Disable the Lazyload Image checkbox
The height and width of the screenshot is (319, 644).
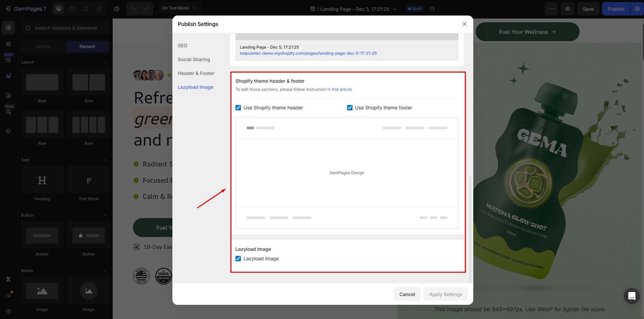tap(238, 259)
